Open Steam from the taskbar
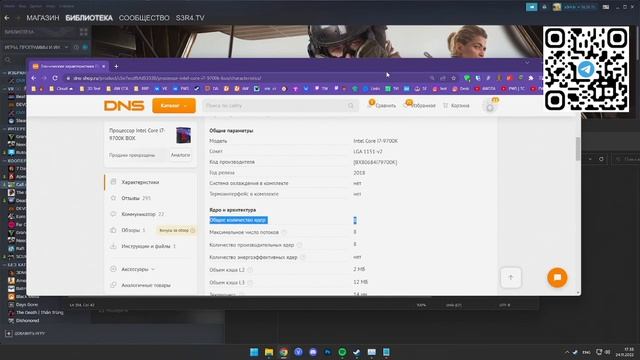This screenshot has height=360, width=640. [x=356, y=352]
